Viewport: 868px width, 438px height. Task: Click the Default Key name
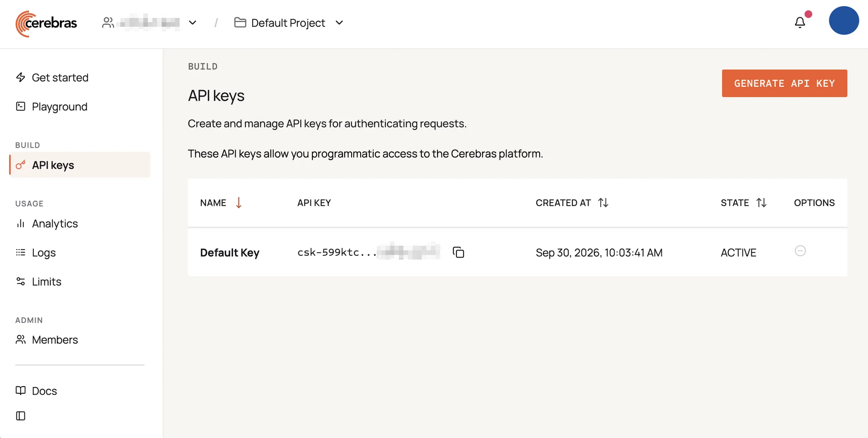[x=230, y=253]
